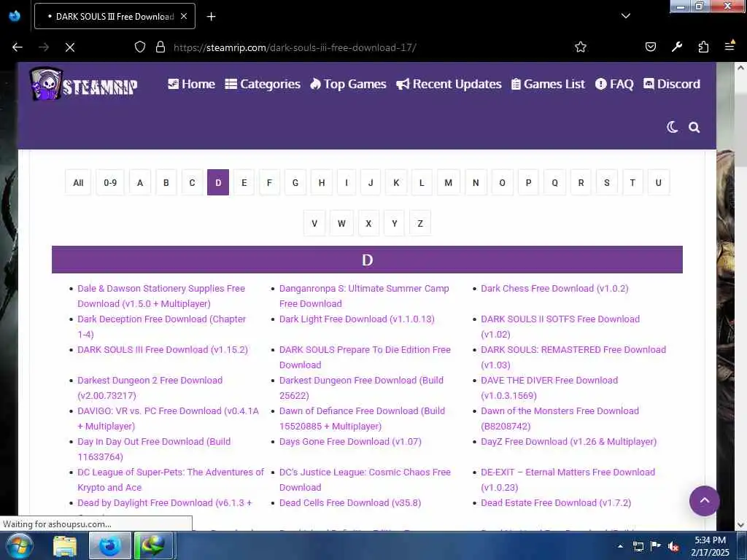Select the 0-9 filter button
The height and width of the screenshot is (560, 747).
click(110, 182)
